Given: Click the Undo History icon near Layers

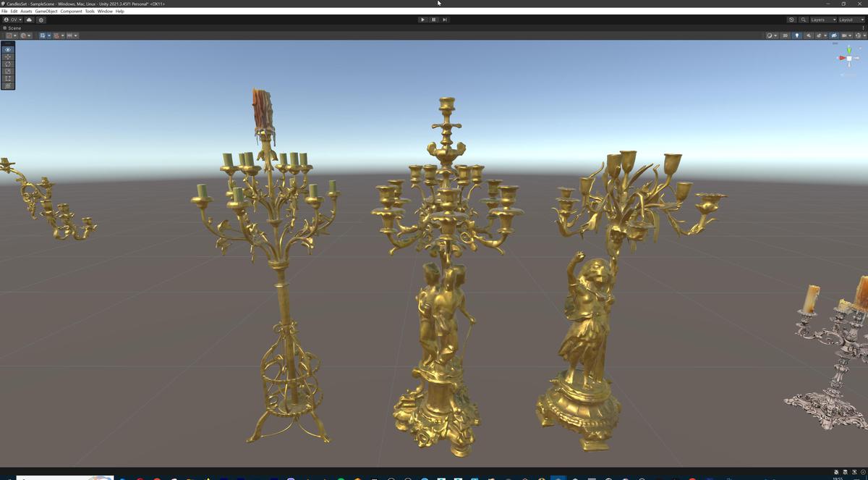Looking at the screenshot, I should (x=791, y=20).
